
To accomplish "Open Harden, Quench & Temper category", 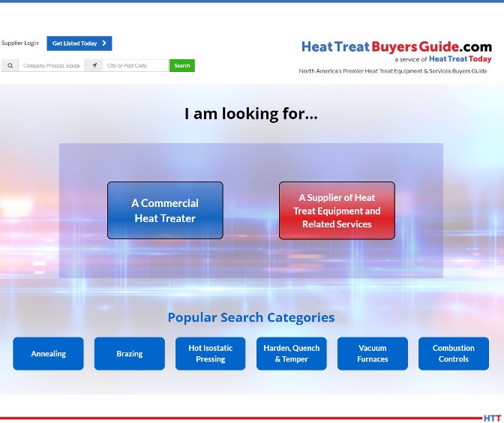I will (291, 353).
